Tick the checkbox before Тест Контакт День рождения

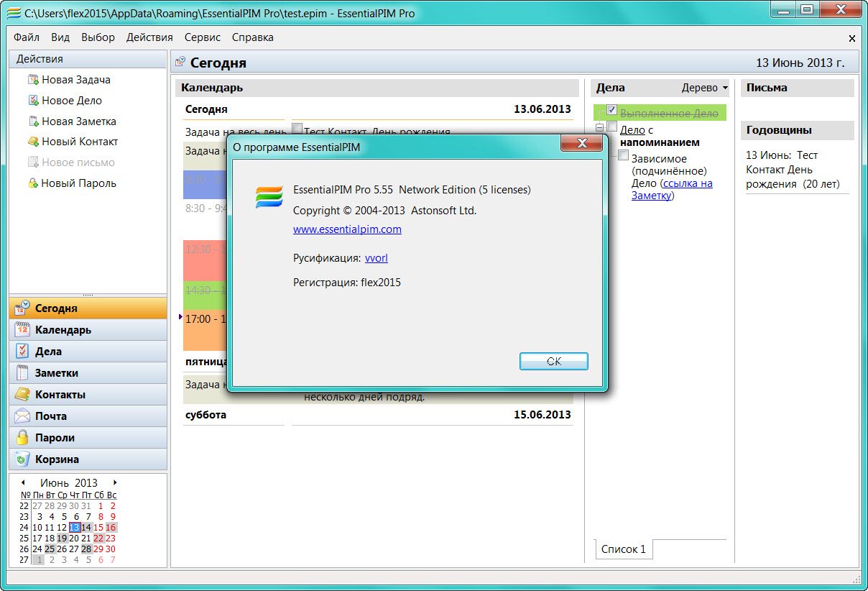(x=297, y=129)
